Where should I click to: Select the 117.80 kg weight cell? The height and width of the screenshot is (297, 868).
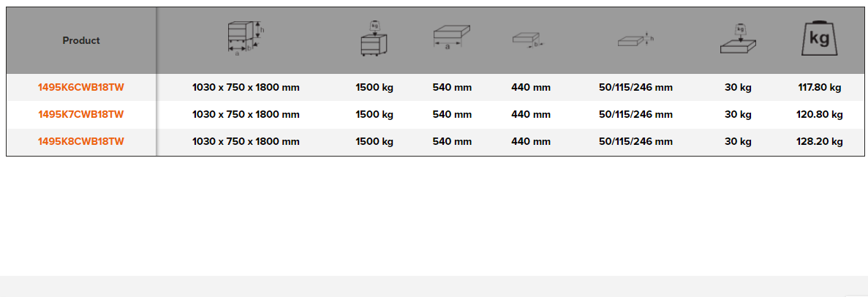(x=819, y=88)
